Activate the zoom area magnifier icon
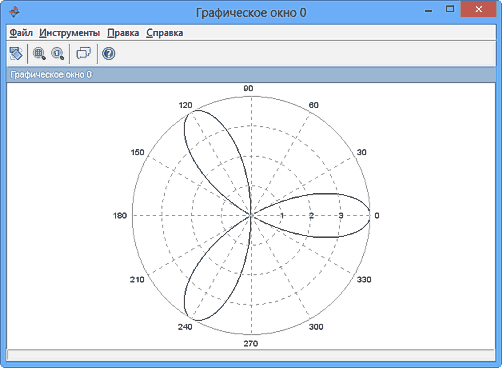Viewport: 502px width, 368px height. pos(39,53)
